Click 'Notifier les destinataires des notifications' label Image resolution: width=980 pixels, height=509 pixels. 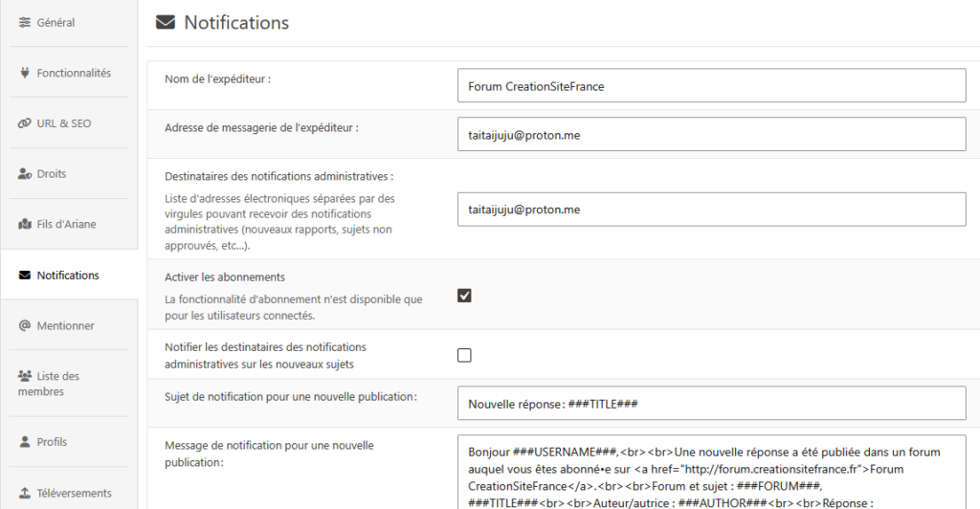(265, 355)
